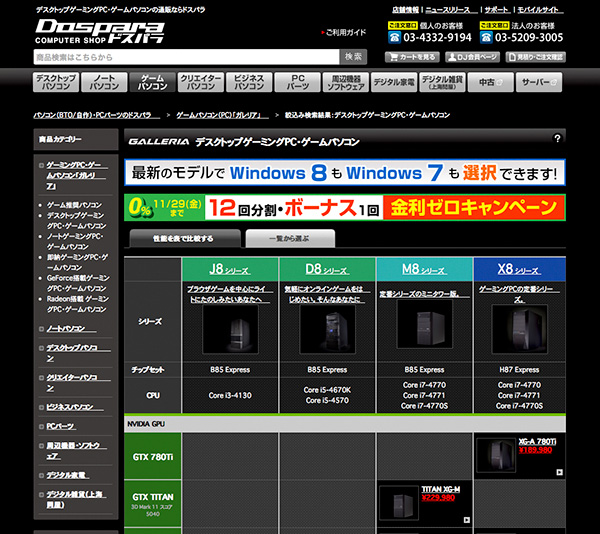Screen dimensions: 600x534
Task: Open the 中古 navigation menu item
Action: pyautogui.click(x=487, y=82)
